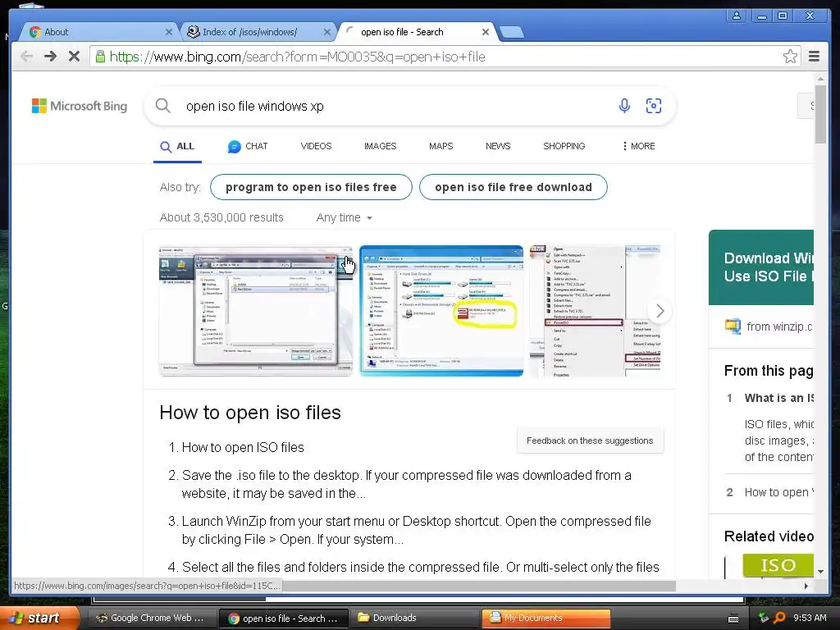This screenshot has width=840, height=630.
Task: Switch to My Documents in taskbar
Action: click(546, 618)
